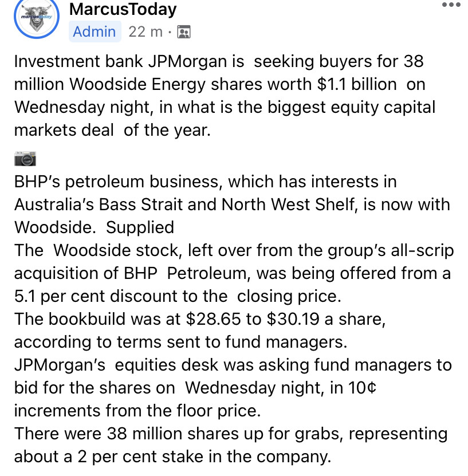This screenshot has width=468, height=476.
Task: Tap the paragraph starting 'Investment bank JPMorgan'
Action: (x=225, y=96)
